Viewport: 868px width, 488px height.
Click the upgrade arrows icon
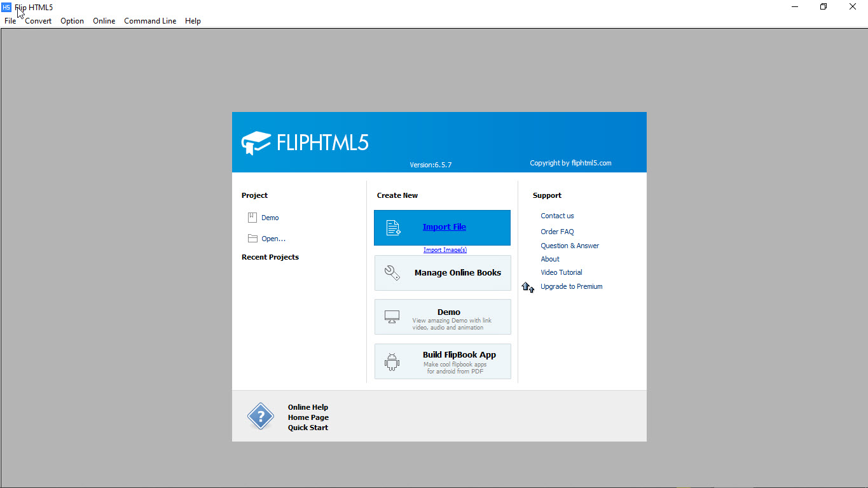pos(528,288)
